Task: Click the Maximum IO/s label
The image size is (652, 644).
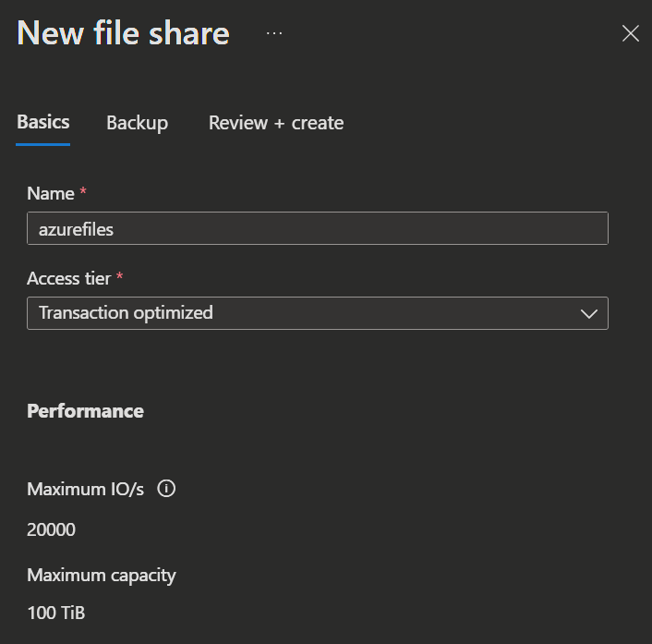Action: 85,489
